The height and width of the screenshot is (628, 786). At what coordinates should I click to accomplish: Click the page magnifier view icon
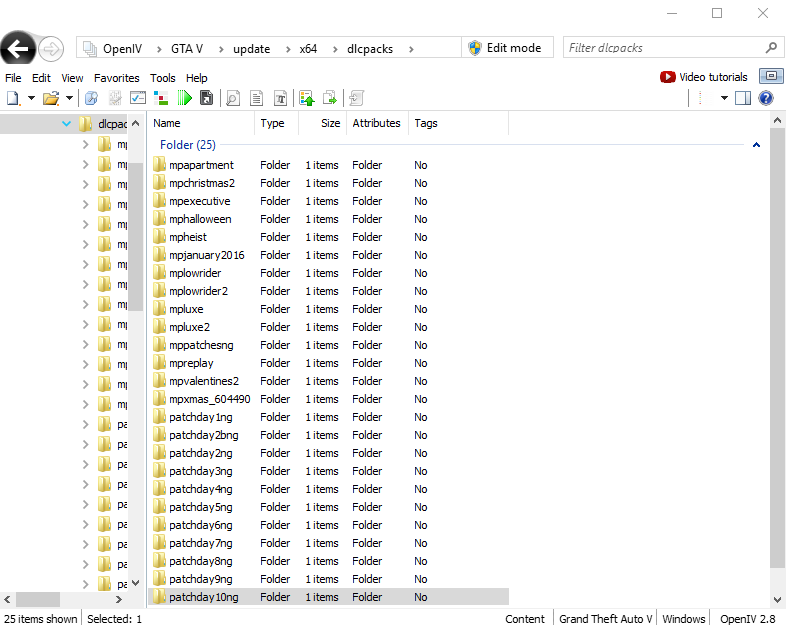[x=233, y=98]
